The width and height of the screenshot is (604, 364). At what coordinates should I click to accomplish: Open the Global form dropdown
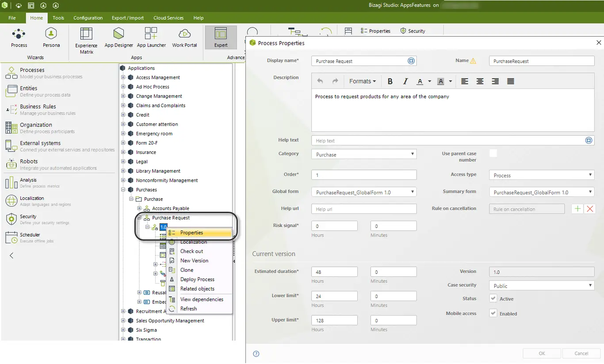(x=364, y=192)
